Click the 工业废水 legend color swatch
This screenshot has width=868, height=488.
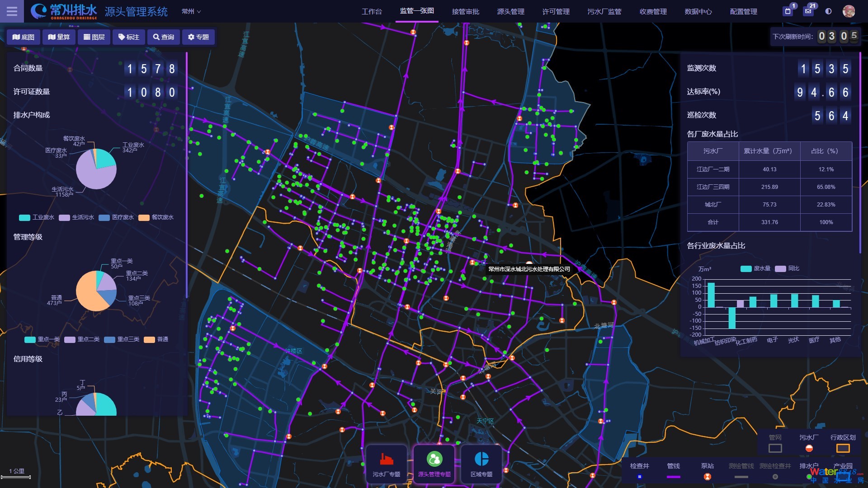coord(24,217)
